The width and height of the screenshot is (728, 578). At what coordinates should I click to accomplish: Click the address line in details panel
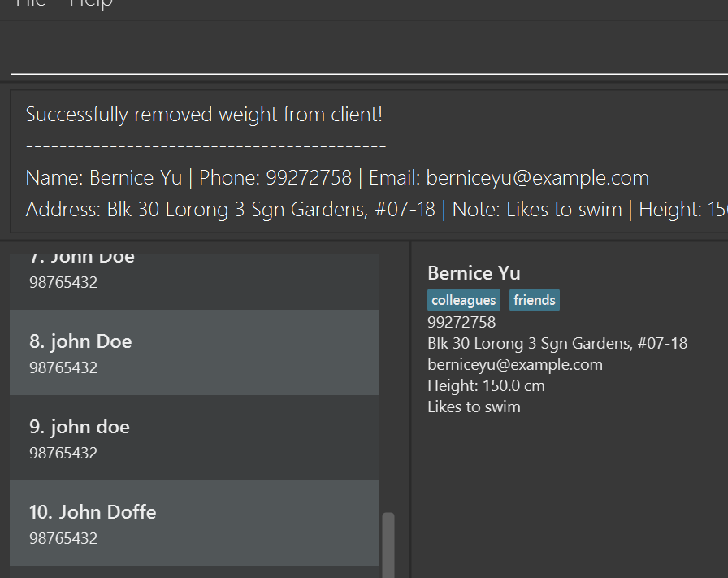557,343
